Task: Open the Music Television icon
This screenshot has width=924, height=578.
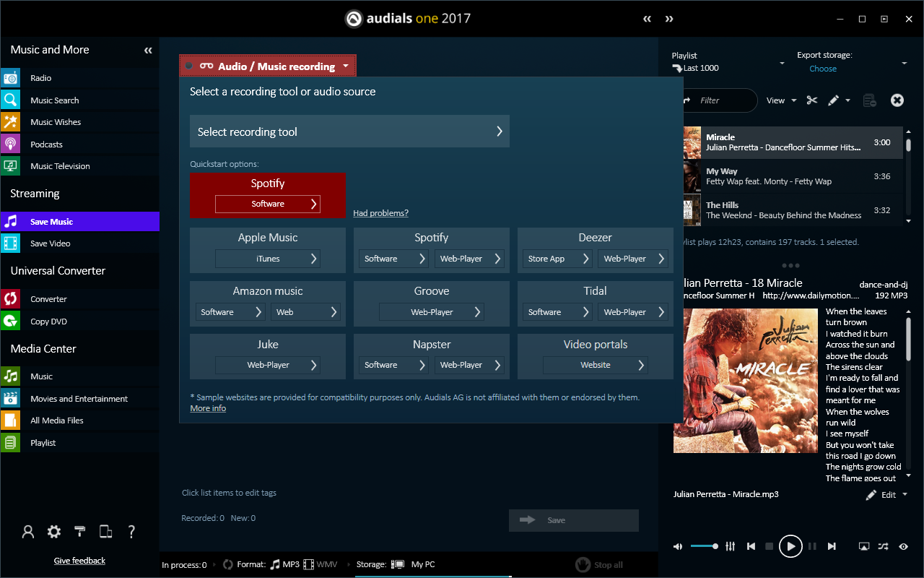Action: (x=10, y=166)
